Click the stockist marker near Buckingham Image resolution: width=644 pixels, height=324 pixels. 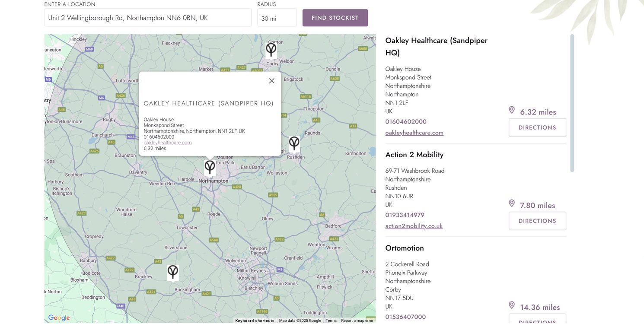(173, 272)
